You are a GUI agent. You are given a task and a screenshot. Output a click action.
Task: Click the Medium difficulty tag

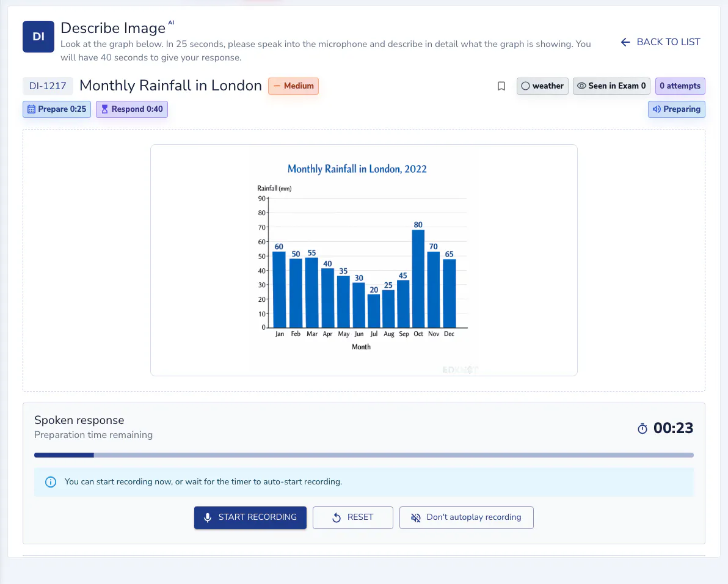293,86
